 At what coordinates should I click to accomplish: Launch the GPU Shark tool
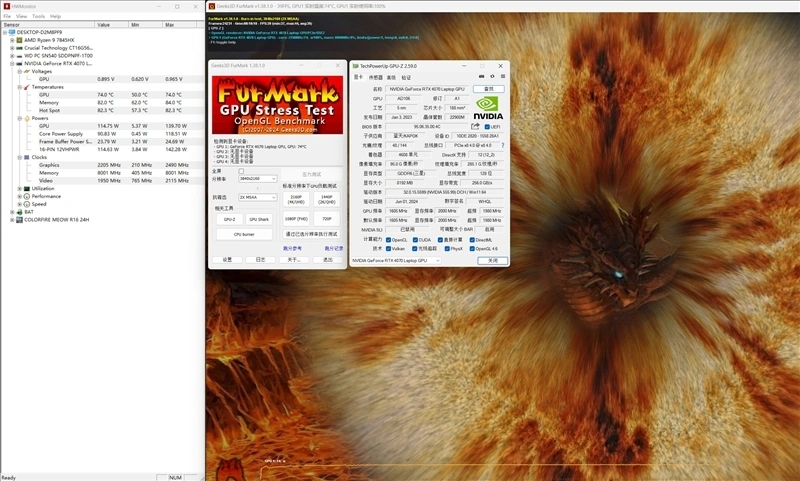(x=258, y=218)
